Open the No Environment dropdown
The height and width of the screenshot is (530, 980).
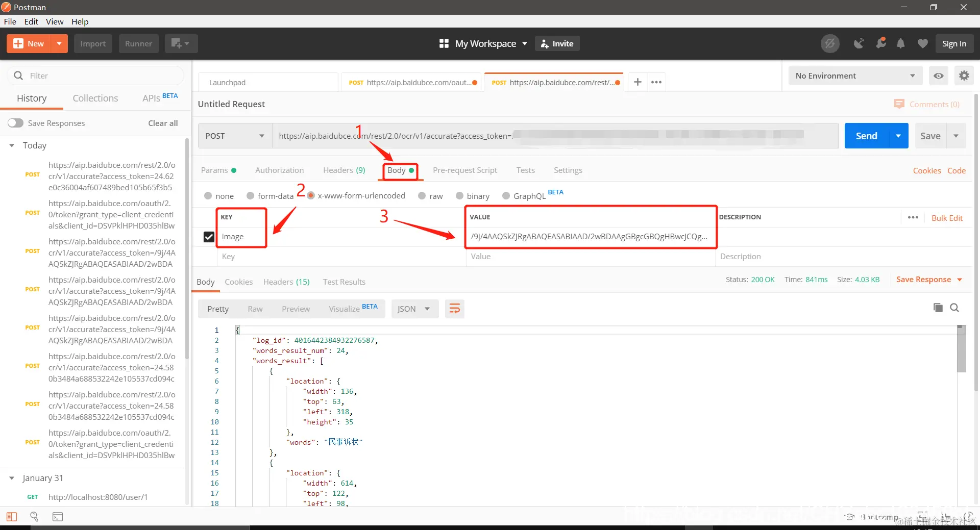[x=855, y=76]
